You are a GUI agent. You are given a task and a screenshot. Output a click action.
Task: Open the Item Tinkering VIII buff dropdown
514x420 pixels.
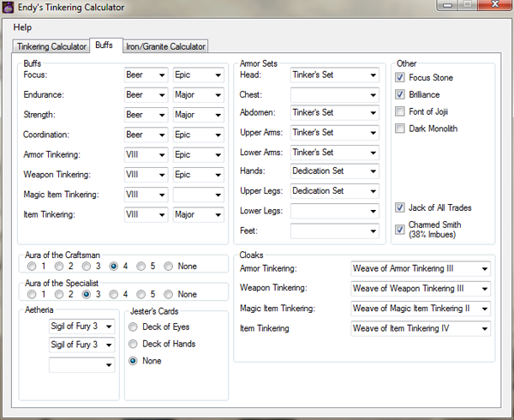(x=146, y=215)
